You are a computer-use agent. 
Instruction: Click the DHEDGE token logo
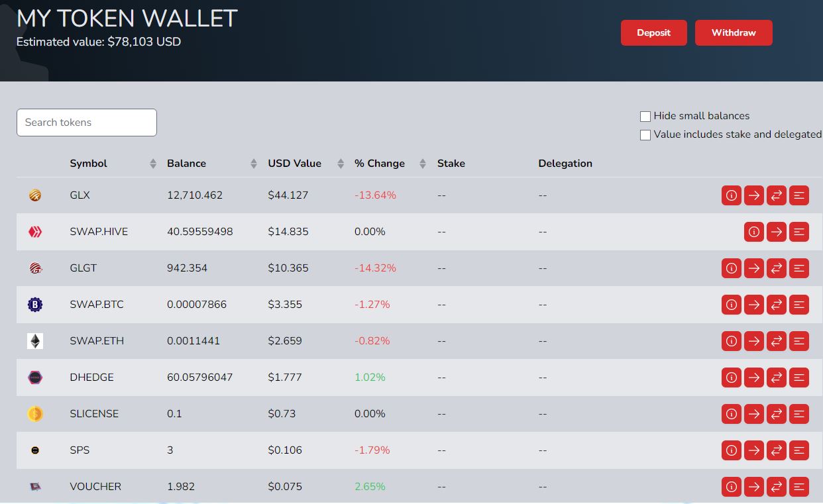[35, 378]
